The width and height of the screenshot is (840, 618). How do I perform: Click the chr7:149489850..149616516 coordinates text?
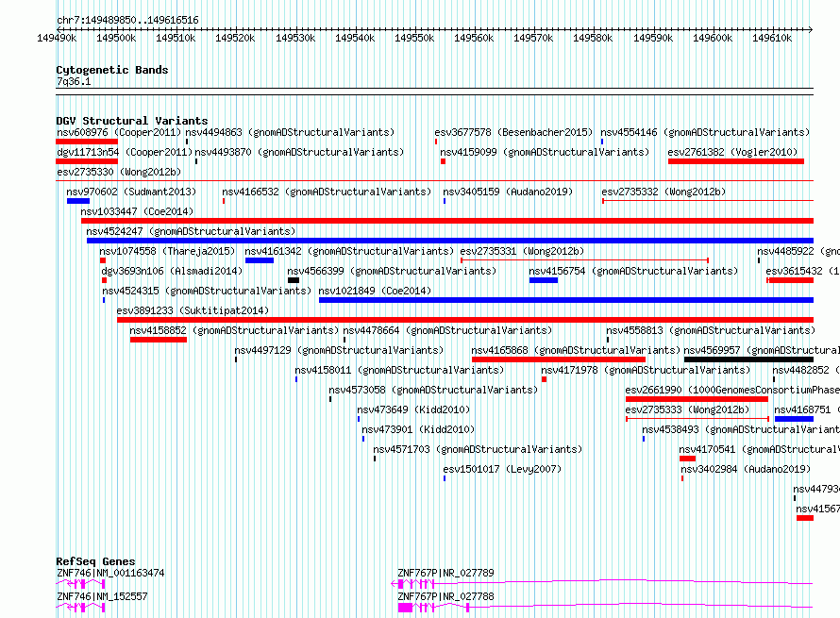click(127, 20)
